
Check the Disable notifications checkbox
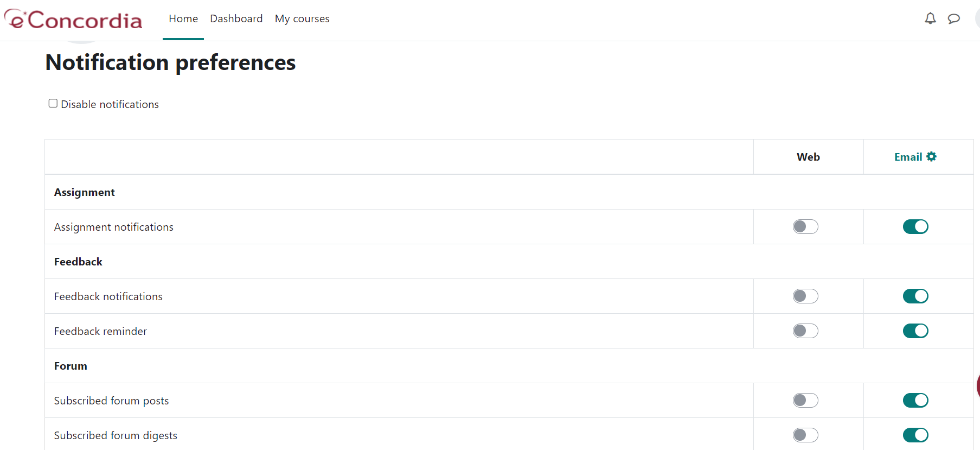[53, 103]
